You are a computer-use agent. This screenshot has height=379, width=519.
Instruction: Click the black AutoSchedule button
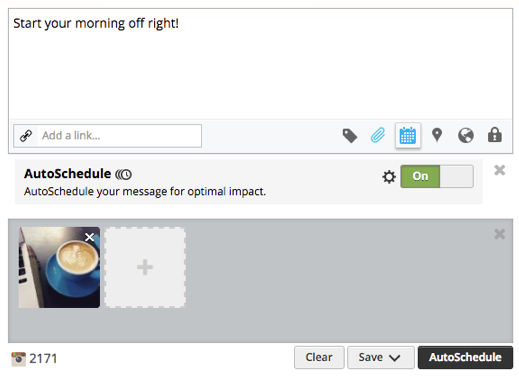pyautogui.click(x=465, y=357)
